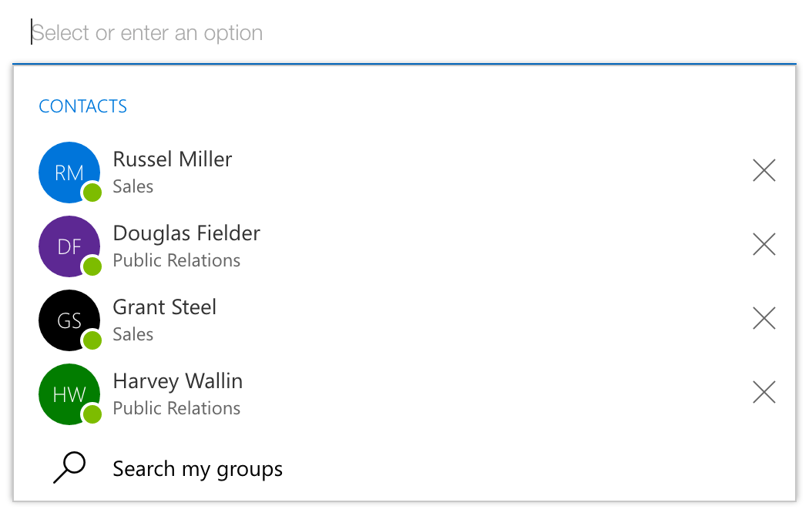Click Harvey Wallin's green HW avatar

point(68,393)
